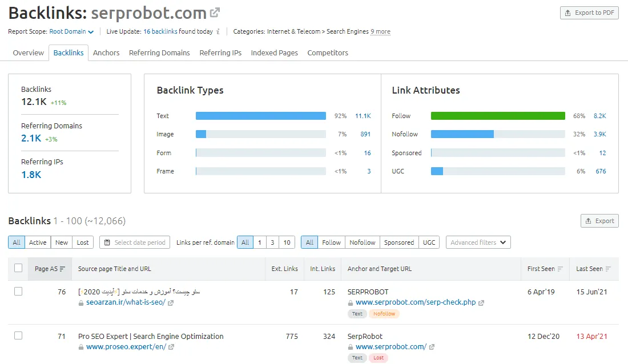628x364 pixels.
Task: Open the www.proseo.expert/en/ source link
Action: [126, 346]
